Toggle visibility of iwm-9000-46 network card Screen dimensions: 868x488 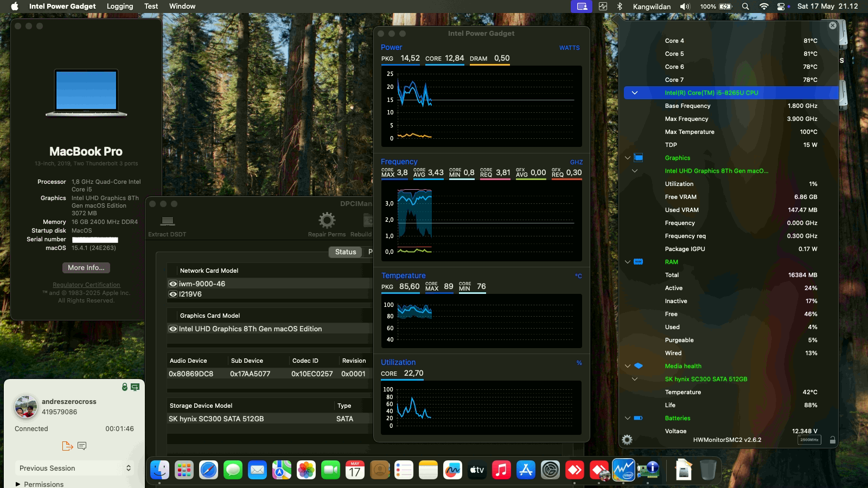tap(172, 284)
